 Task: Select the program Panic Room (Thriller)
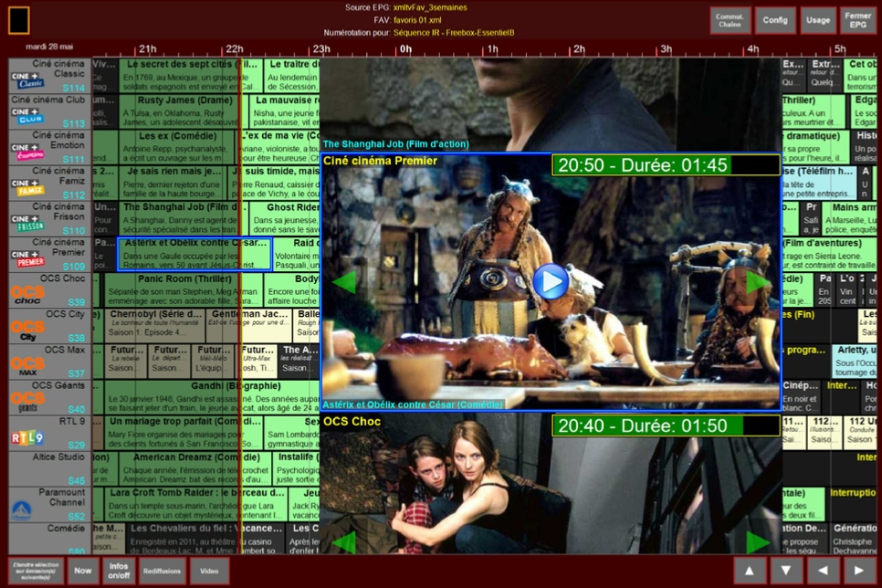[x=184, y=289]
